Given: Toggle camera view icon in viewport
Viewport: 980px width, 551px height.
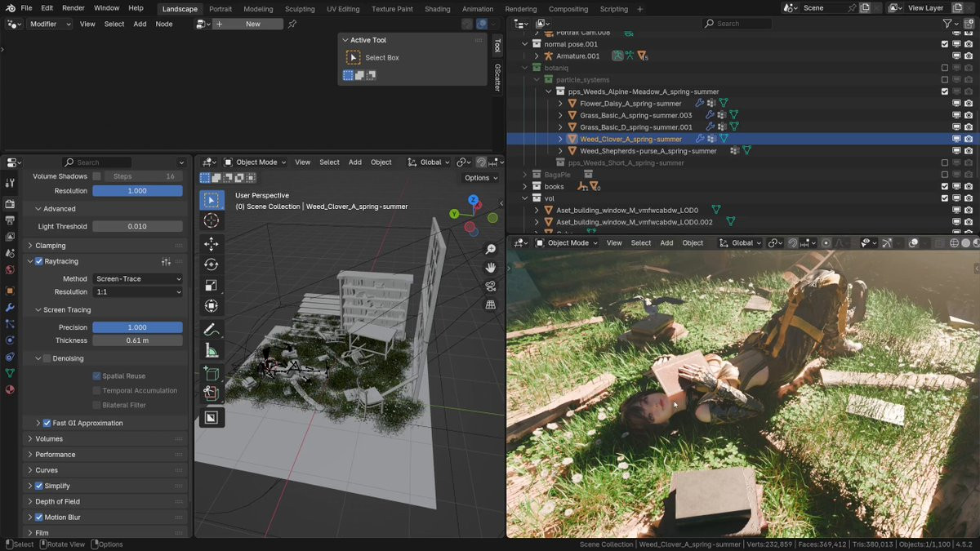Looking at the screenshot, I should [x=491, y=286].
